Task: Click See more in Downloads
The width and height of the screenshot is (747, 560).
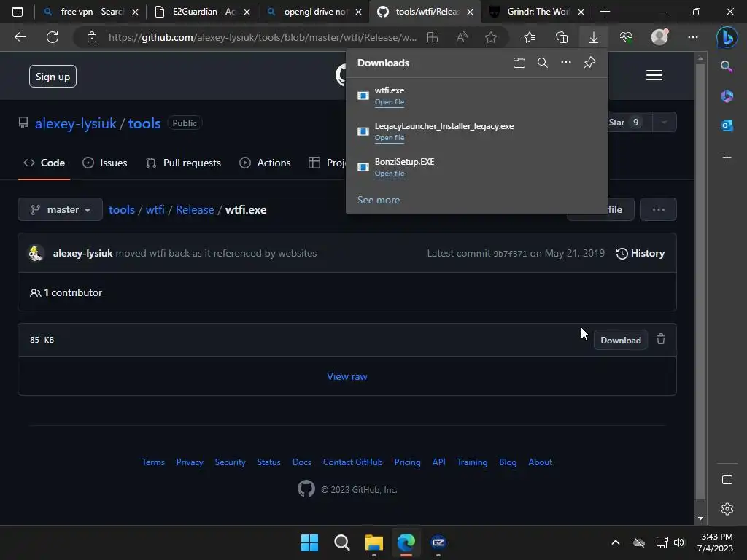Action: [379, 200]
